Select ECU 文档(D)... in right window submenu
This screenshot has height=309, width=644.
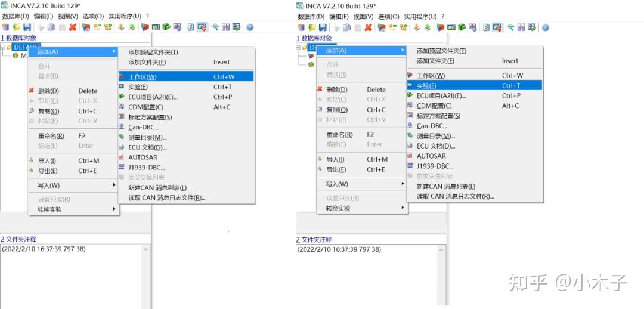[x=475, y=146]
